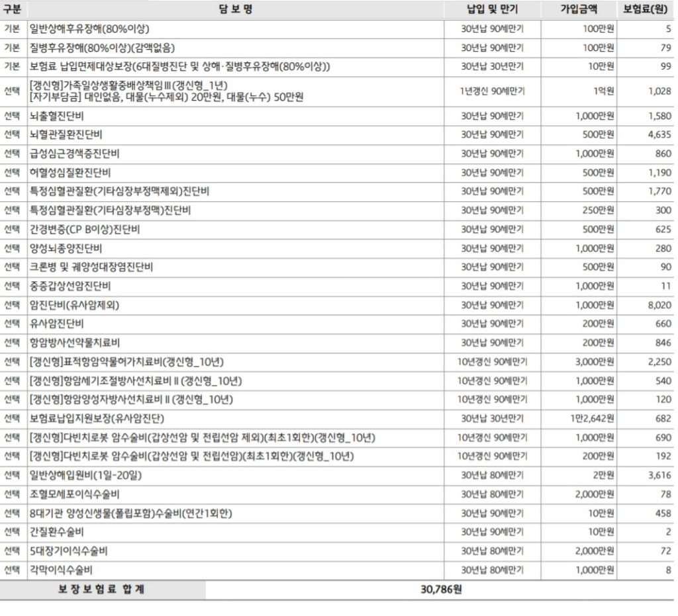This screenshot has width=678, height=616.
Task: Click the 1년갱신 90세만기 payment term cell
Action: [493, 91]
